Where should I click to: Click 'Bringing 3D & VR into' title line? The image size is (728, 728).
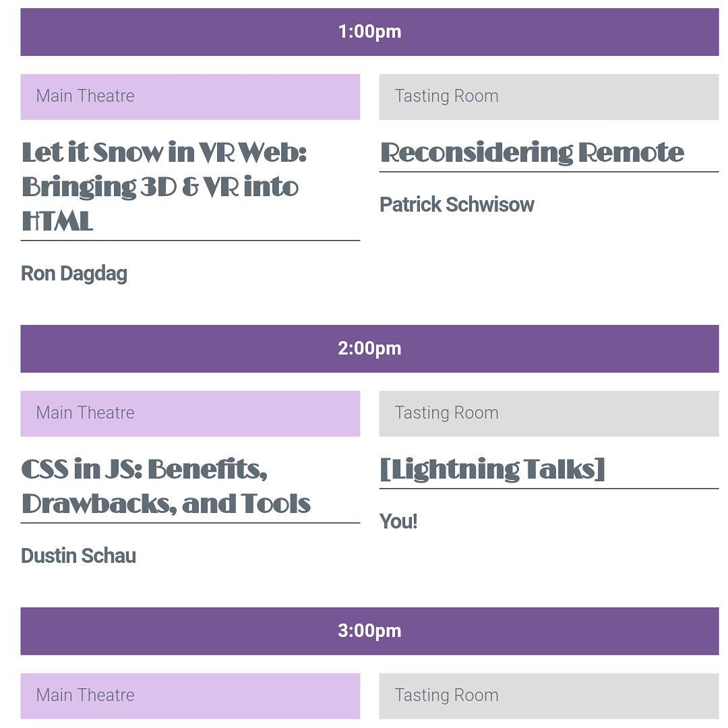(x=160, y=187)
